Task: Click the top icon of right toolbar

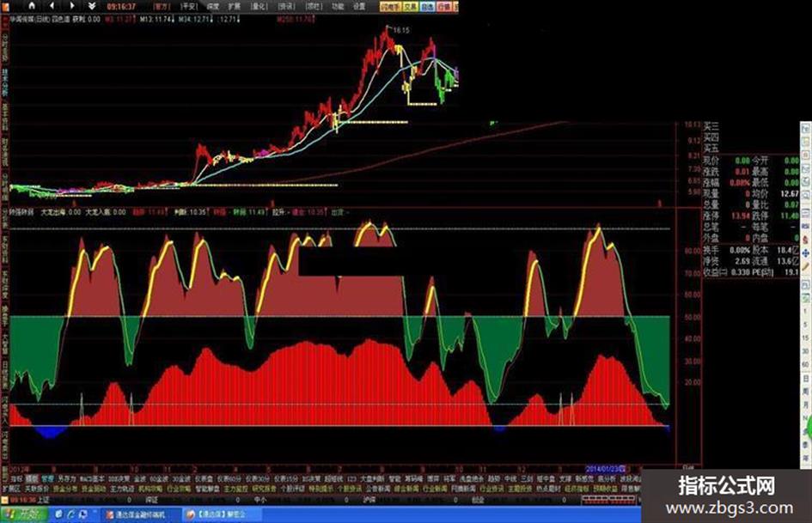Action: 805,127
